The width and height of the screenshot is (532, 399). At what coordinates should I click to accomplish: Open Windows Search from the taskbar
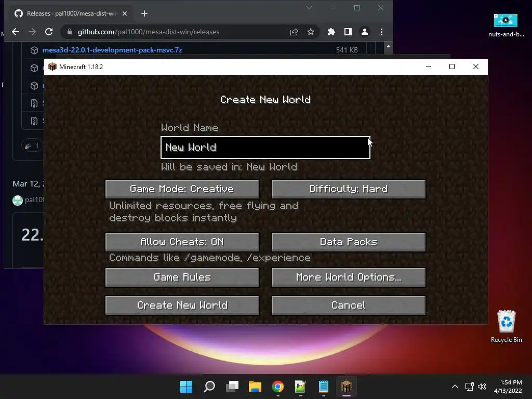[x=209, y=387]
